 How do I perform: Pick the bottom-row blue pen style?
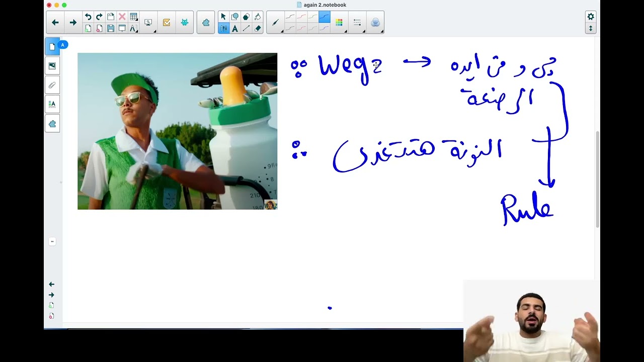coord(325,28)
